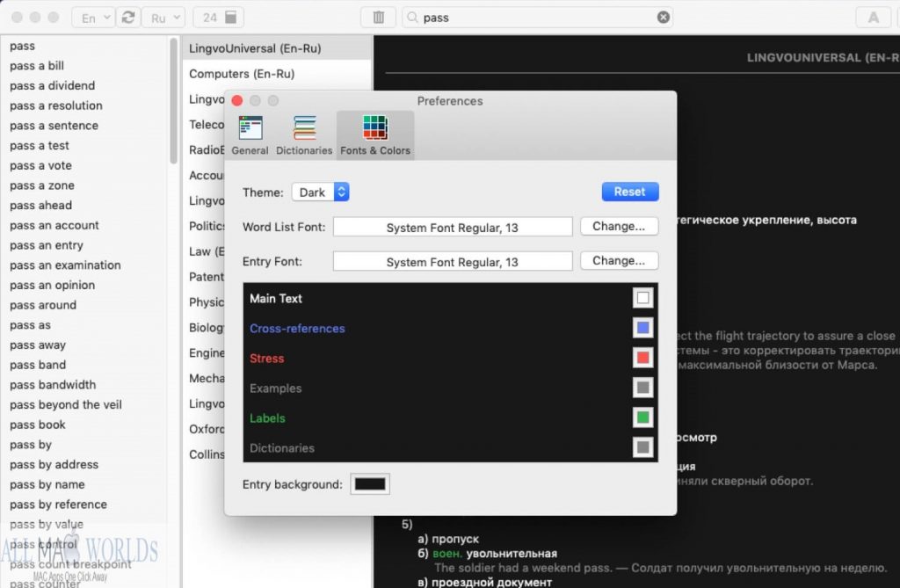
Task: Click the magnifier icon in search field
Action: point(412,18)
